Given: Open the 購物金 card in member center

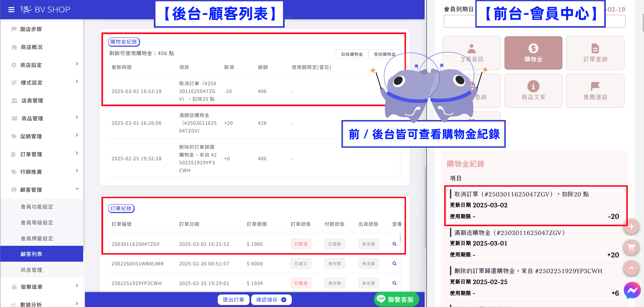Looking at the screenshot, I should 533,53.
